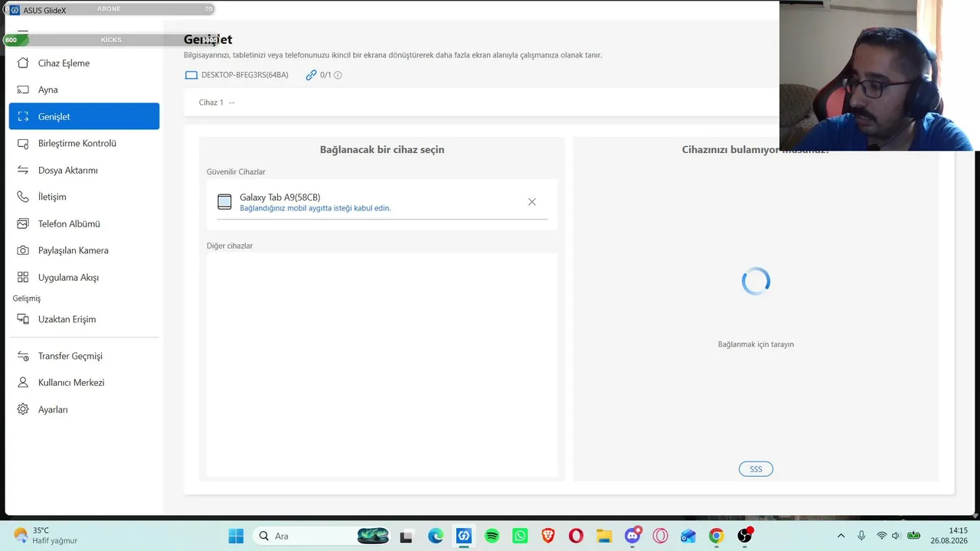This screenshot has width=980, height=551.
Task: Open Task View from the taskbar
Action: (x=406, y=536)
